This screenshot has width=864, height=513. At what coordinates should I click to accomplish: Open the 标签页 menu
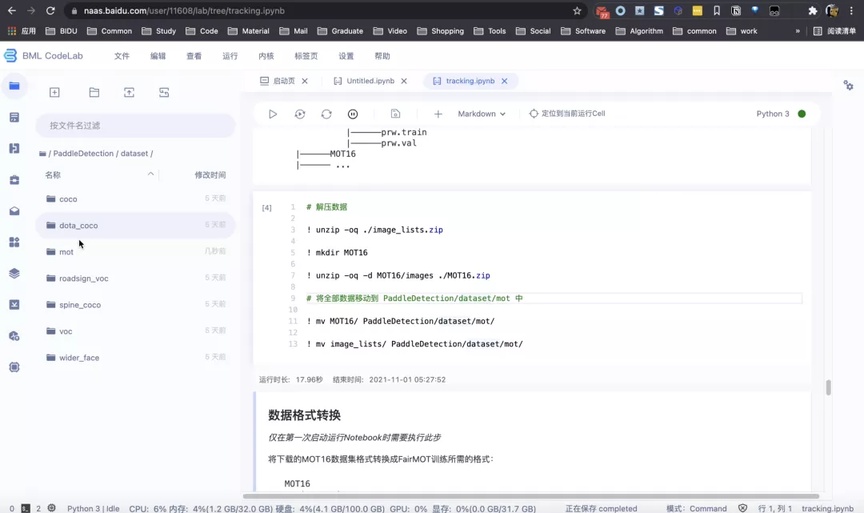coord(306,56)
